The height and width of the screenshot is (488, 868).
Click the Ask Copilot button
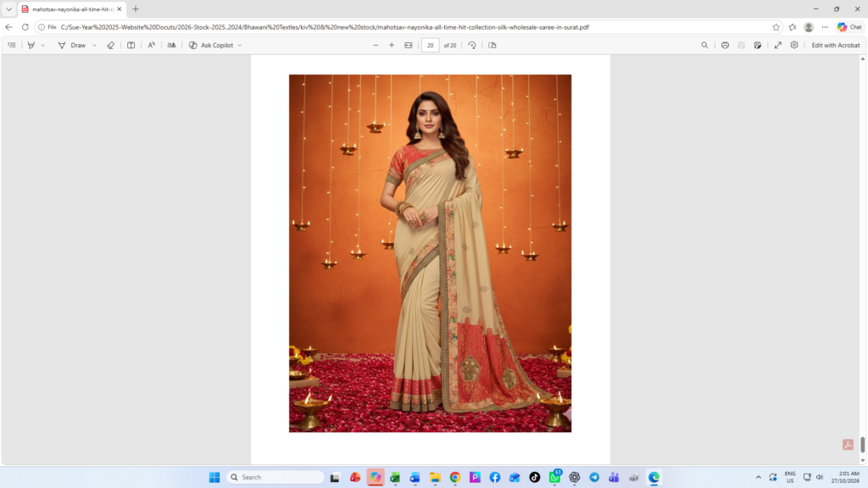pos(211,46)
